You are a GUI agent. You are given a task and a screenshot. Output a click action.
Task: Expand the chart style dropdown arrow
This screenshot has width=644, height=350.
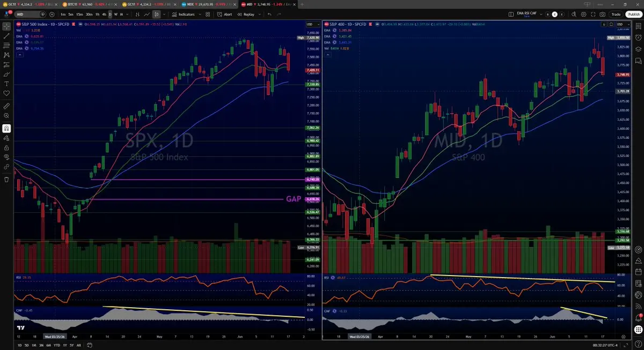pos(164,14)
